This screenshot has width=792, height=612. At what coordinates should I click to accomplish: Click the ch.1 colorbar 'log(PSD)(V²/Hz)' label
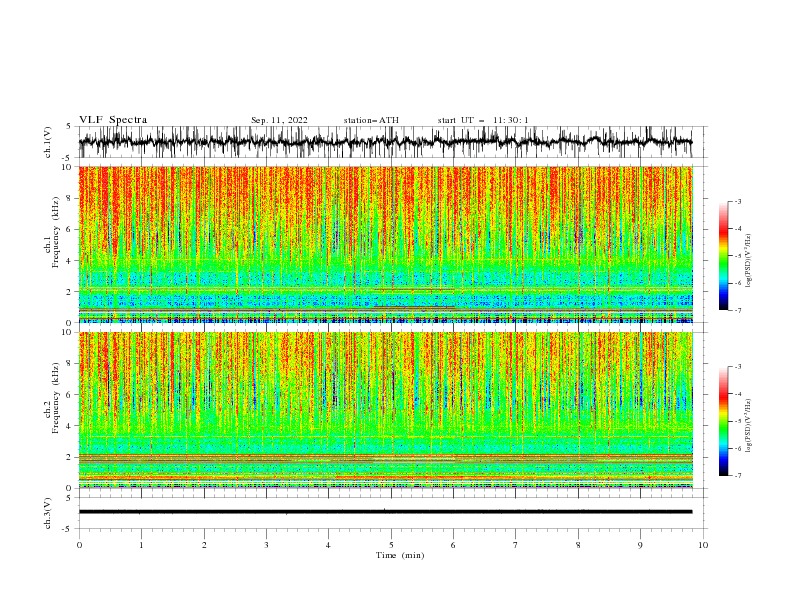pyautogui.click(x=748, y=261)
